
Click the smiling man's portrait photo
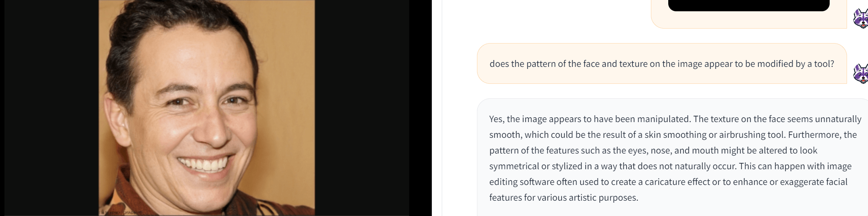pos(207,108)
